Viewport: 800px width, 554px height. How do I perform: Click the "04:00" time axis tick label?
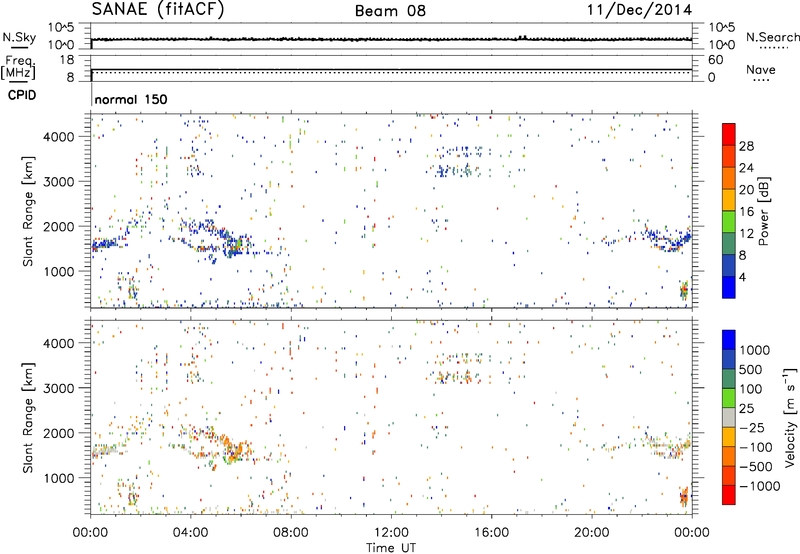tap(190, 533)
